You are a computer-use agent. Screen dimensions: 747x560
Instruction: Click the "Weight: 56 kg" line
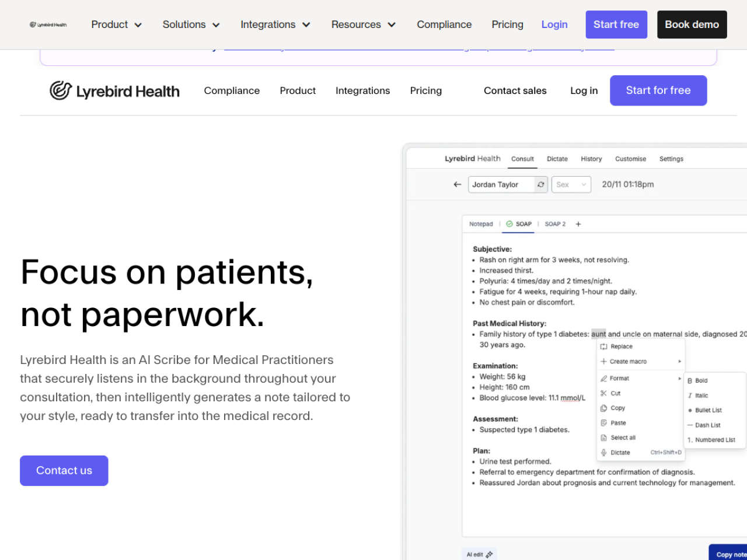pos(502,377)
